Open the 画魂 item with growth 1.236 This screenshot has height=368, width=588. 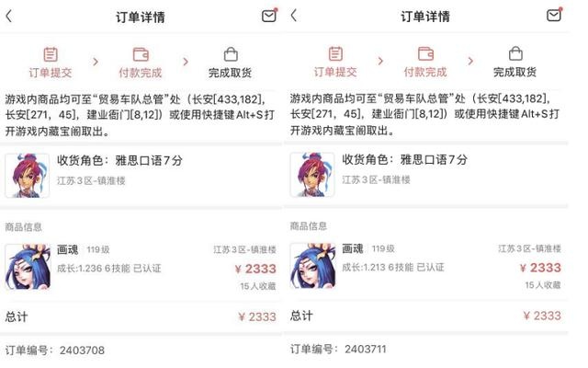[141, 268]
